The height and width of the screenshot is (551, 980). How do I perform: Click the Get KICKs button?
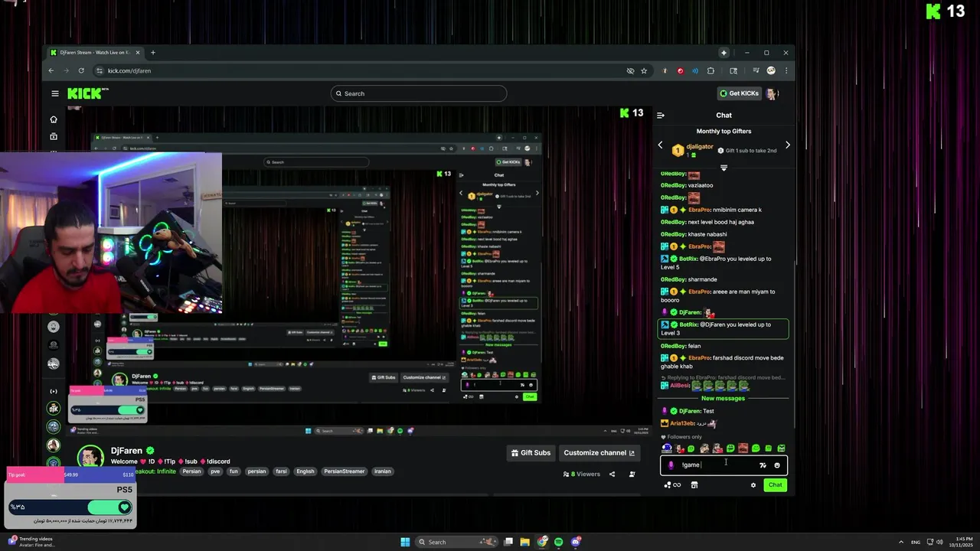point(739,93)
